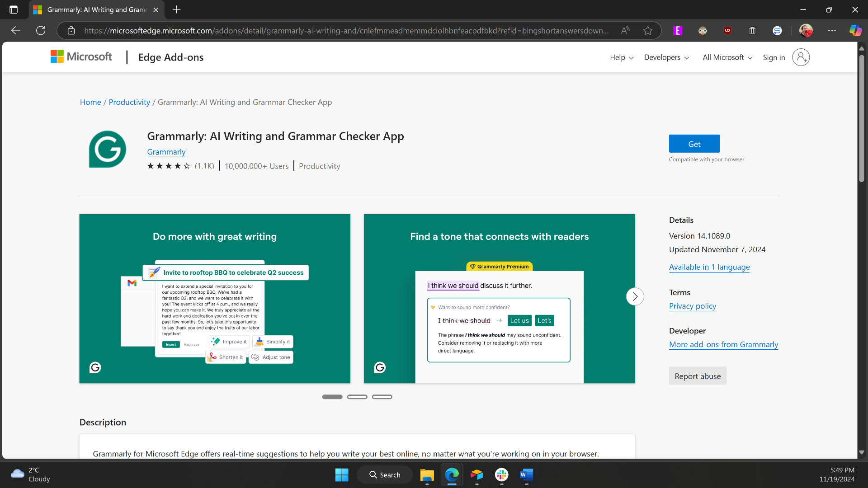Go to Home breadcrumb link
Image resolution: width=868 pixels, height=488 pixels.
90,102
